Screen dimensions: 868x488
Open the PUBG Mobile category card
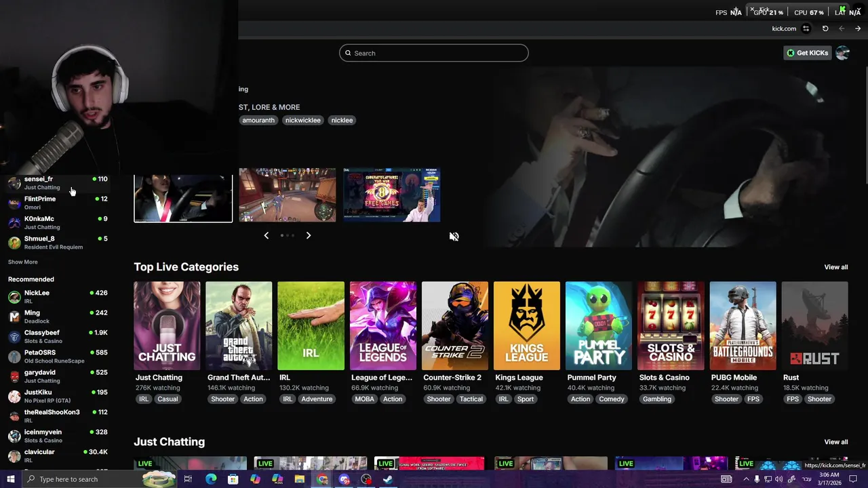pyautogui.click(x=743, y=326)
